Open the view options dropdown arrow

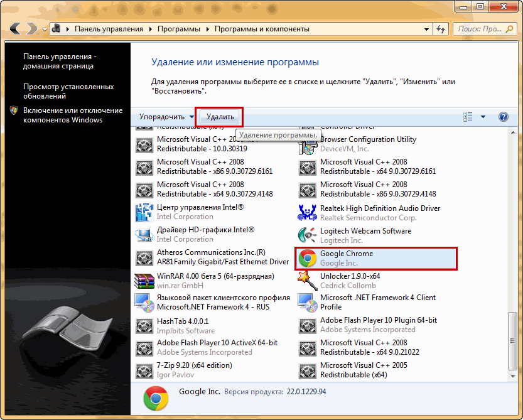click(x=483, y=117)
